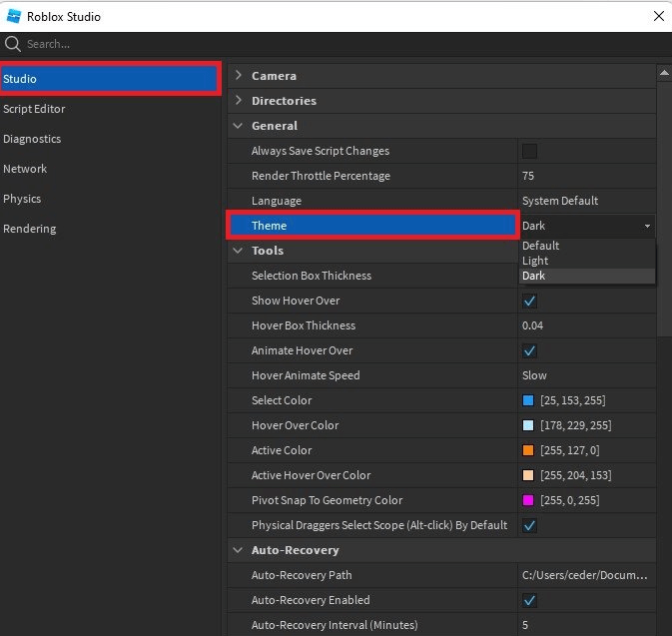The height and width of the screenshot is (636, 672).
Task: Select the Always Save Script Changes label
Action: click(x=321, y=151)
